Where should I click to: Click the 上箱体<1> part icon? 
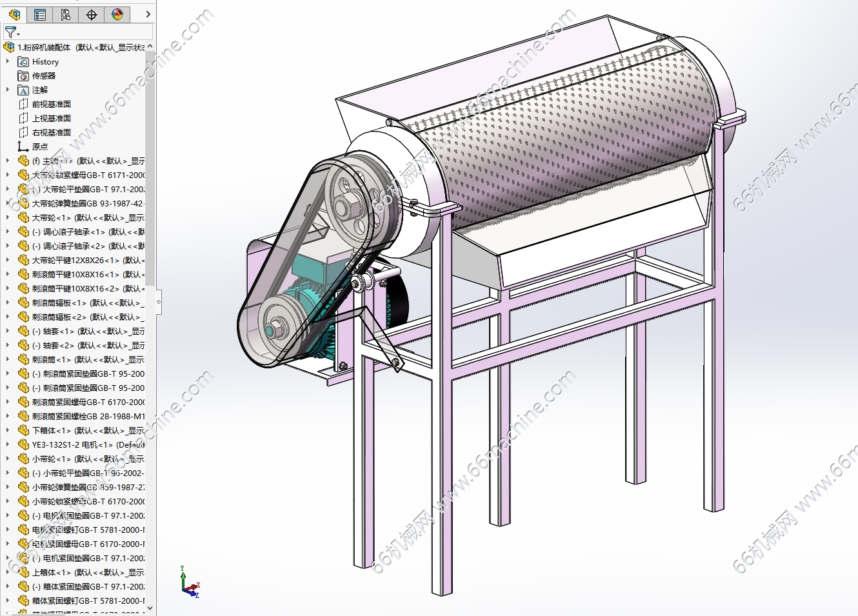pyautogui.click(x=23, y=573)
